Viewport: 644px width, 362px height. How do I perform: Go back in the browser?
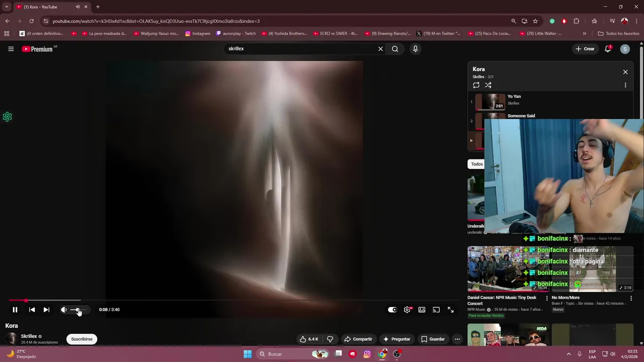coord(7,21)
